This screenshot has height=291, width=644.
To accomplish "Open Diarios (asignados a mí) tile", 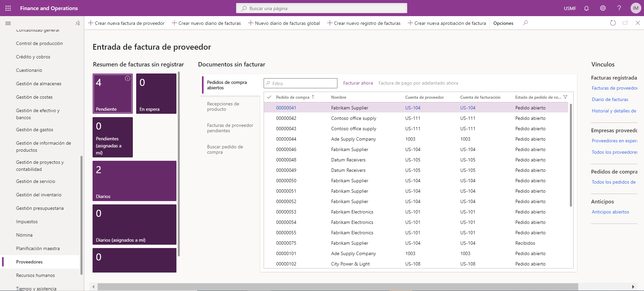I will click(135, 225).
